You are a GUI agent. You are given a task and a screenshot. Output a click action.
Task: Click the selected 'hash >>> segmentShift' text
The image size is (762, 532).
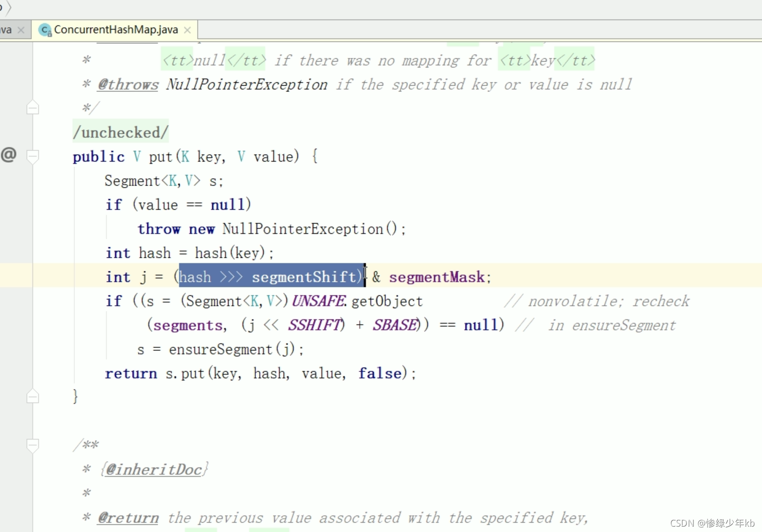tap(271, 277)
